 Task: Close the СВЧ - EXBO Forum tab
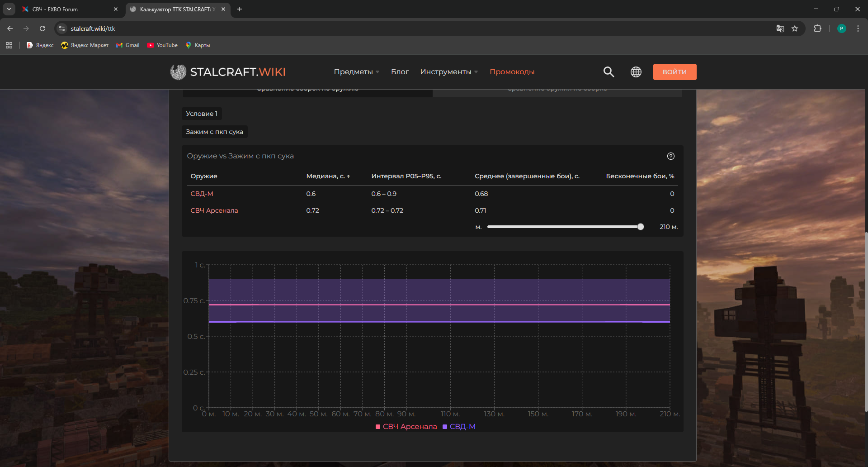pyautogui.click(x=116, y=9)
